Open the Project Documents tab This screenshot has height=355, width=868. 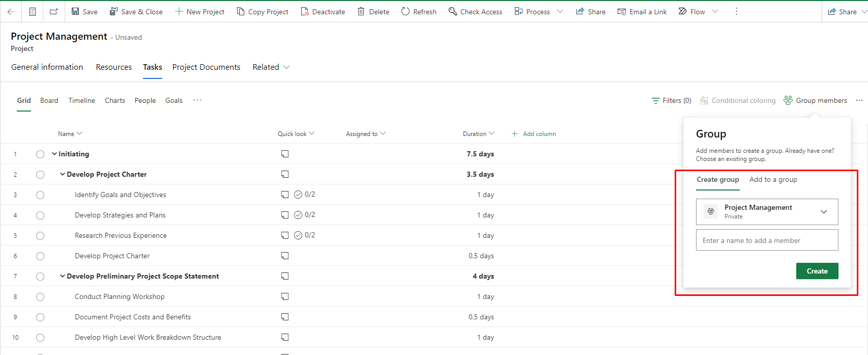point(206,67)
